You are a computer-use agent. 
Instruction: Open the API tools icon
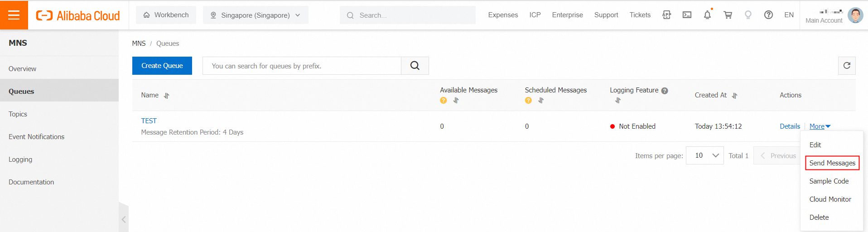click(666, 15)
